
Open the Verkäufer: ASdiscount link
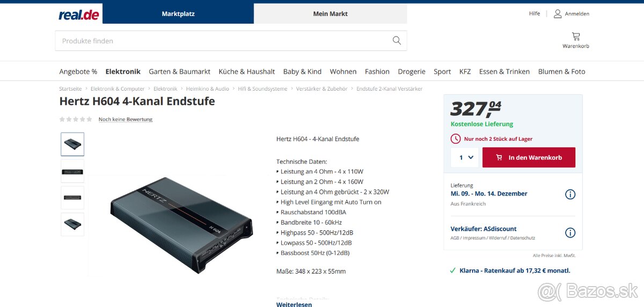pos(484,229)
